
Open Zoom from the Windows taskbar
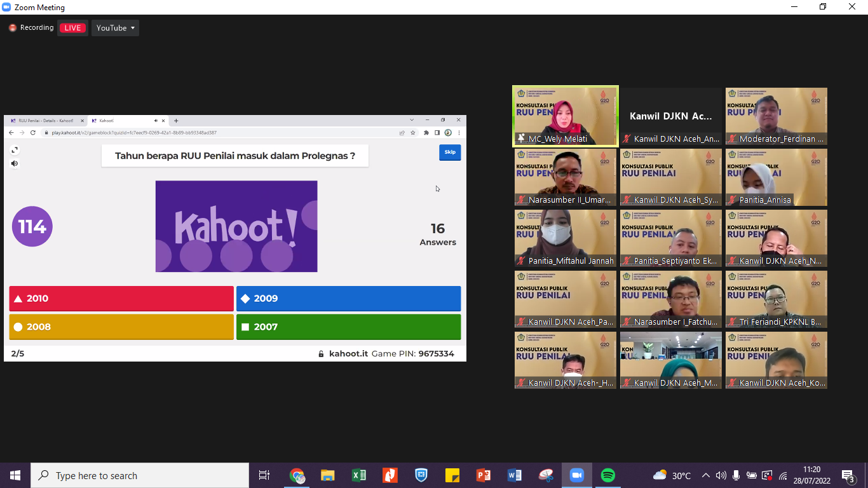(x=577, y=475)
